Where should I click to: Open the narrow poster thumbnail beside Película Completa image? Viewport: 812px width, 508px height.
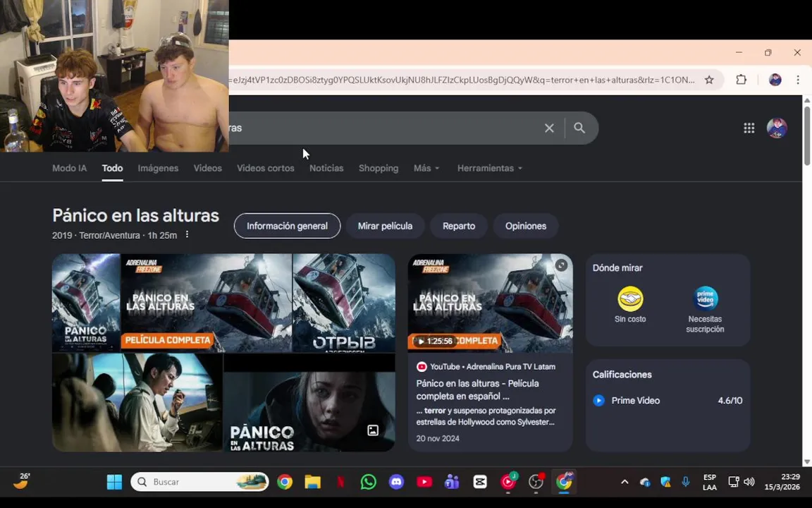coord(86,303)
